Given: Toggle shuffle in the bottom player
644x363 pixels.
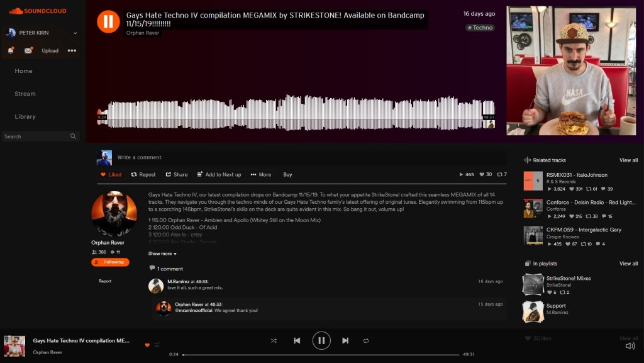Looking at the screenshot, I should pos(274,340).
